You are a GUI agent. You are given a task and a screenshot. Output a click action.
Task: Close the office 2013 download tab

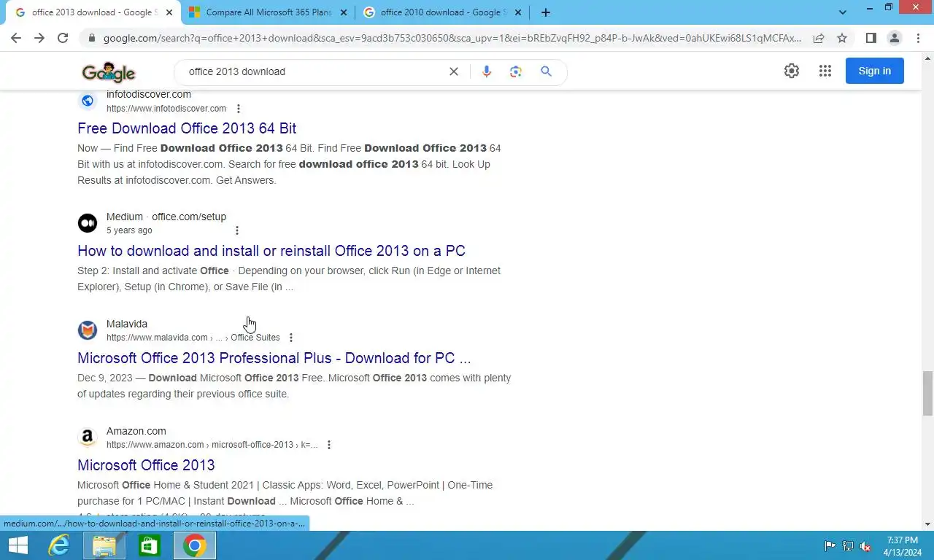pyautogui.click(x=169, y=12)
